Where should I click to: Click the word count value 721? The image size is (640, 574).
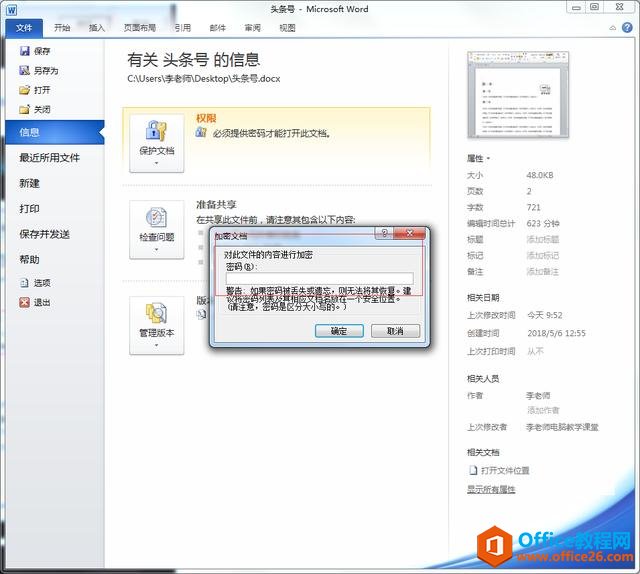pyautogui.click(x=533, y=207)
